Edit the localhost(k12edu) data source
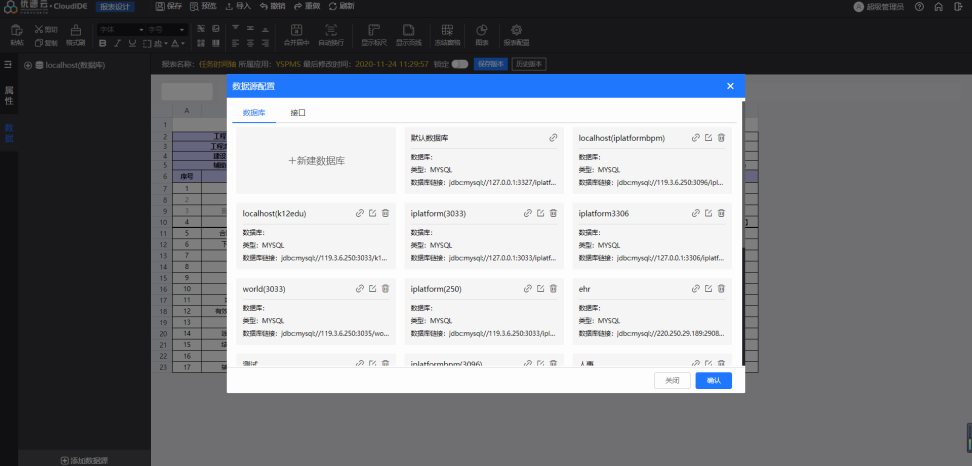This screenshot has height=466, width=972. click(373, 213)
